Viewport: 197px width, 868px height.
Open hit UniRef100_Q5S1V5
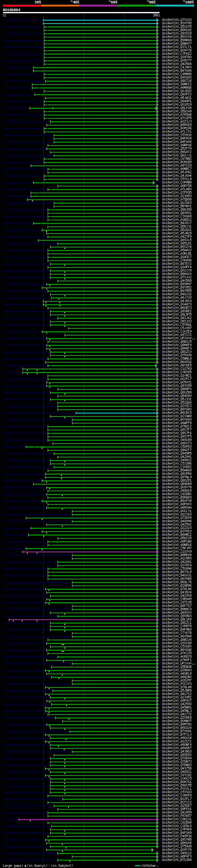(176, 26)
